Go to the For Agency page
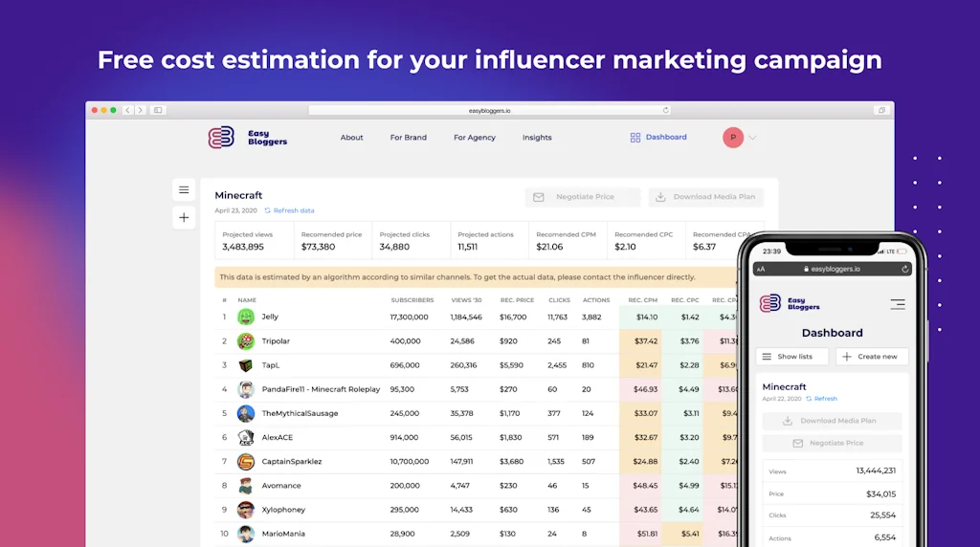Screen dimensions: 980x547 (474, 138)
